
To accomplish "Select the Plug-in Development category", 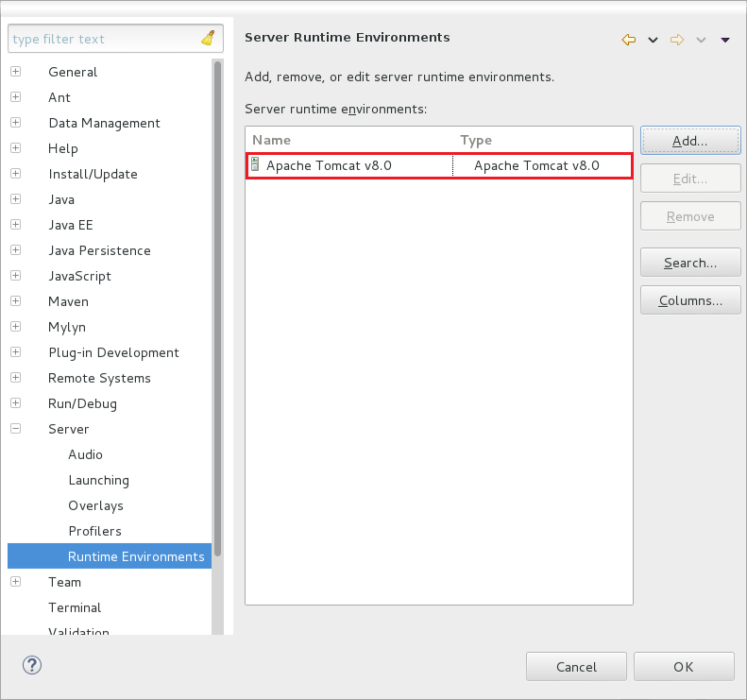I will pyautogui.click(x=114, y=352).
